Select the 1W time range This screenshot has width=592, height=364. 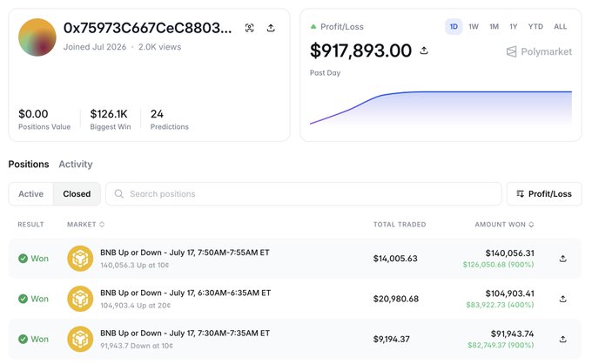(474, 27)
